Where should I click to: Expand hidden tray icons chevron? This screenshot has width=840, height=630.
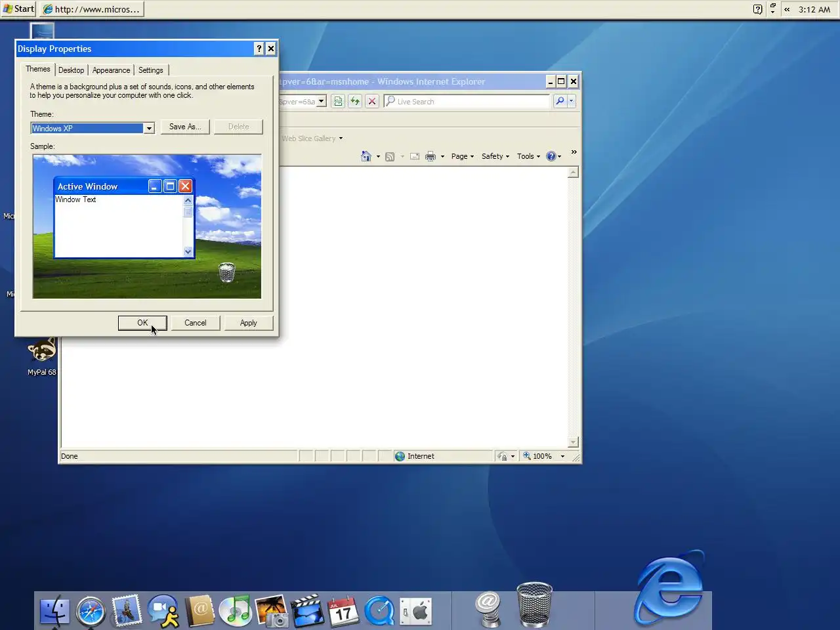tap(787, 9)
